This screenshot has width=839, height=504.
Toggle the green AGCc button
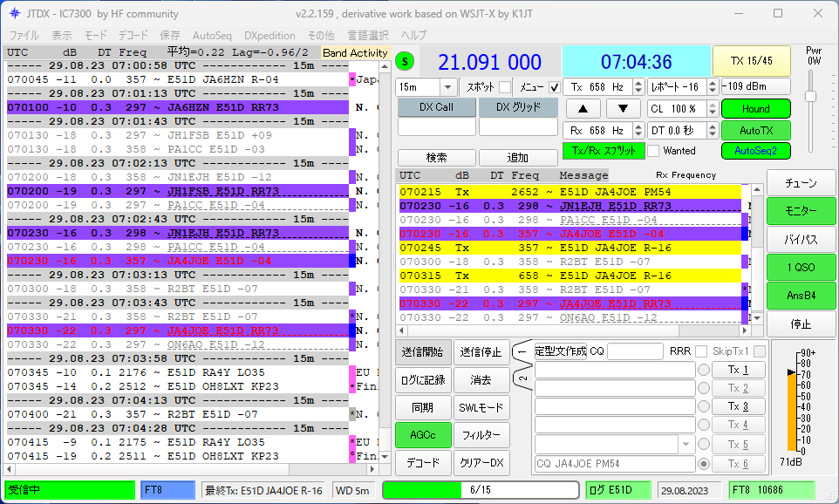pyautogui.click(x=422, y=433)
